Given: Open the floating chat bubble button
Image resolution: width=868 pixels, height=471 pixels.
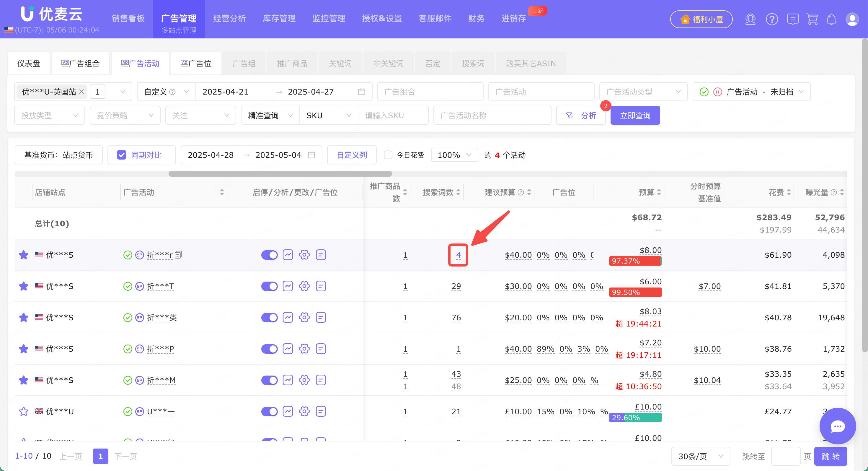Looking at the screenshot, I should tap(838, 426).
